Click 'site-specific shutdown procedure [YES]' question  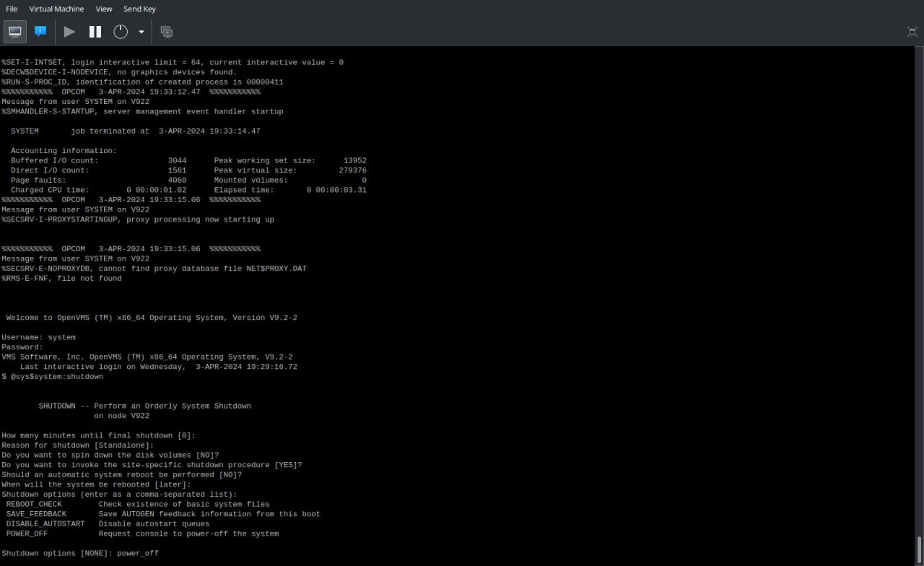click(152, 465)
